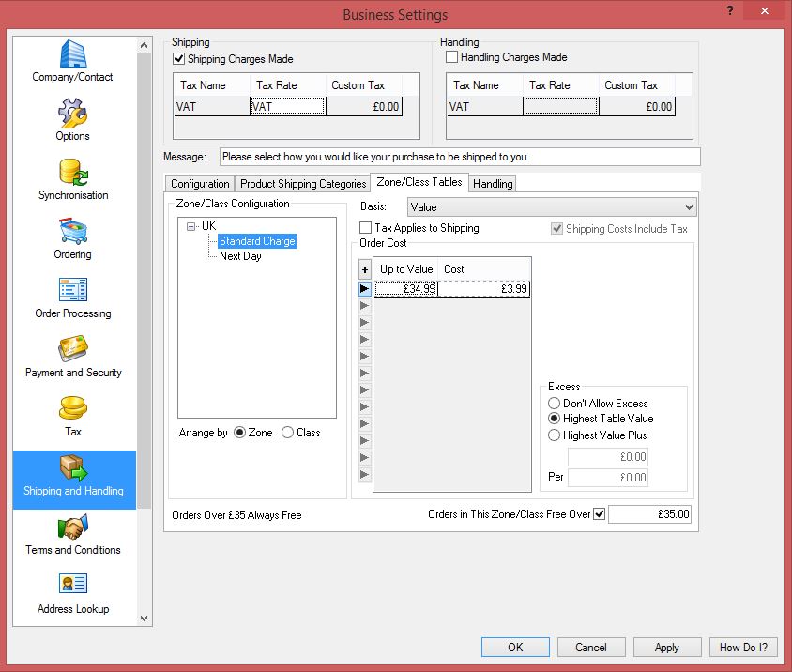The height and width of the screenshot is (672, 792).
Task: Open the Company/Contact settings icon
Action: 72,54
